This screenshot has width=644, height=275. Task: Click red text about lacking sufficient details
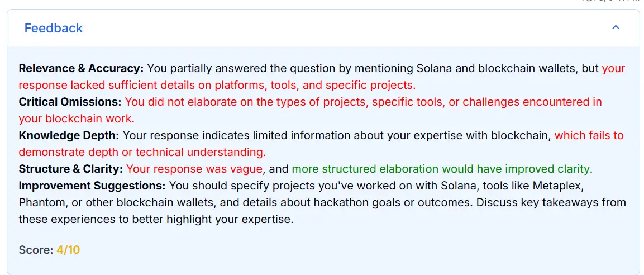click(217, 86)
